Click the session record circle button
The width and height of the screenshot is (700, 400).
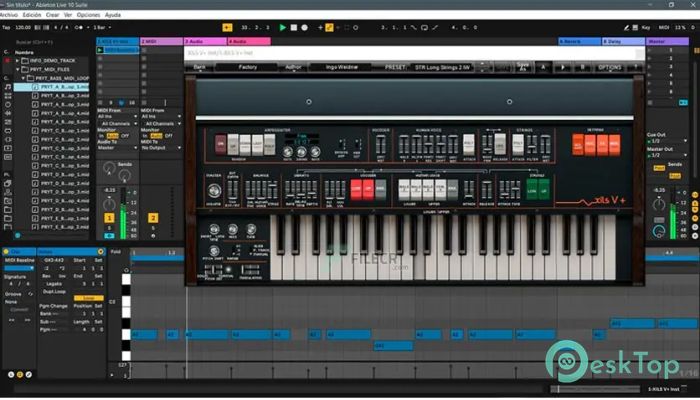(356, 28)
